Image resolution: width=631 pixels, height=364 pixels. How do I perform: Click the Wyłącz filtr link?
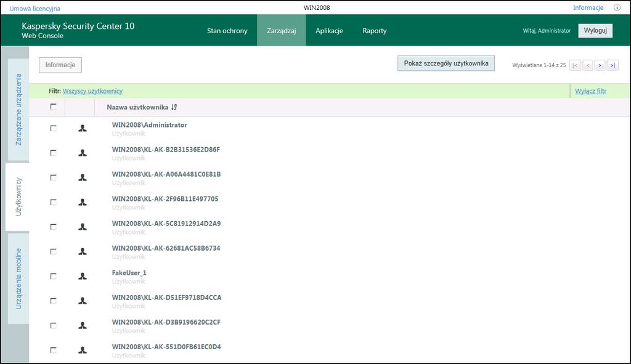pyautogui.click(x=590, y=91)
